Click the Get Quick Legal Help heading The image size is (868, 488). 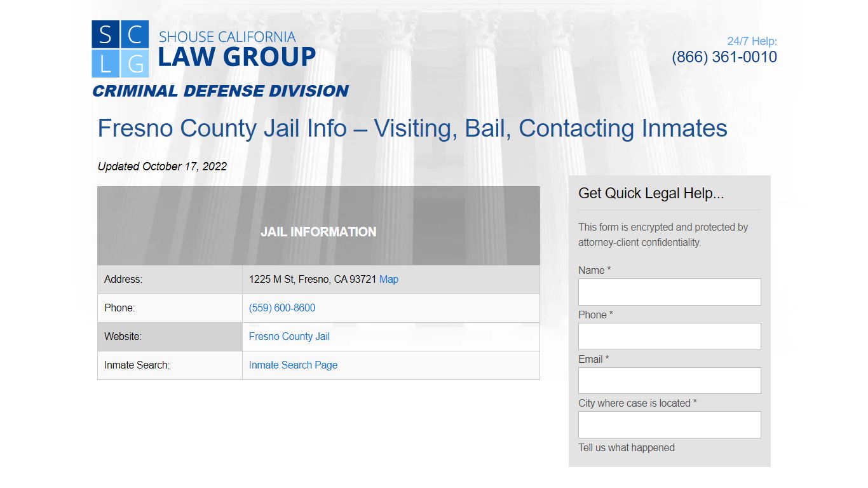point(651,193)
